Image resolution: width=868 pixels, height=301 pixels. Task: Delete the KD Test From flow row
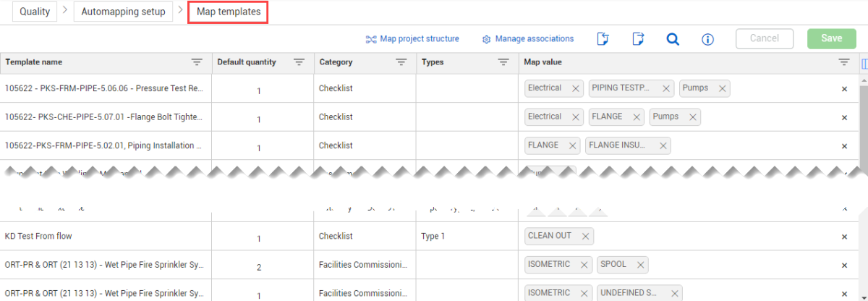[x=844, y=237]
